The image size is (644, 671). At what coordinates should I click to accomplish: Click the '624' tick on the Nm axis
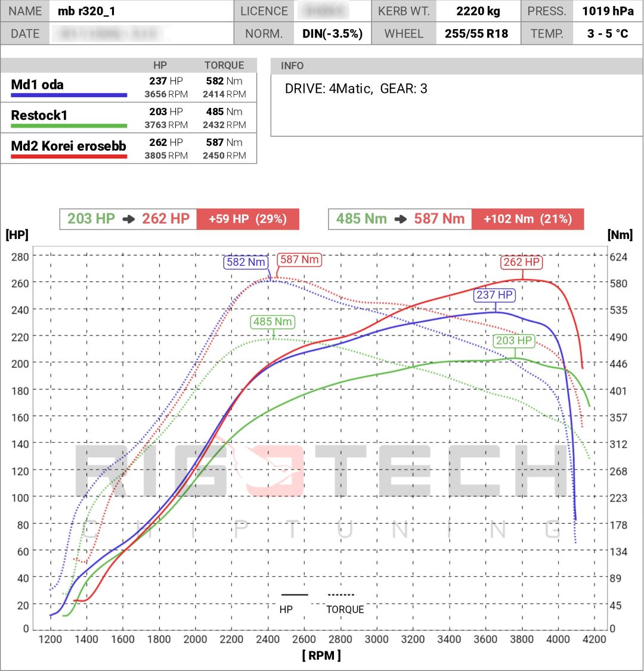[x=618, y=257]
